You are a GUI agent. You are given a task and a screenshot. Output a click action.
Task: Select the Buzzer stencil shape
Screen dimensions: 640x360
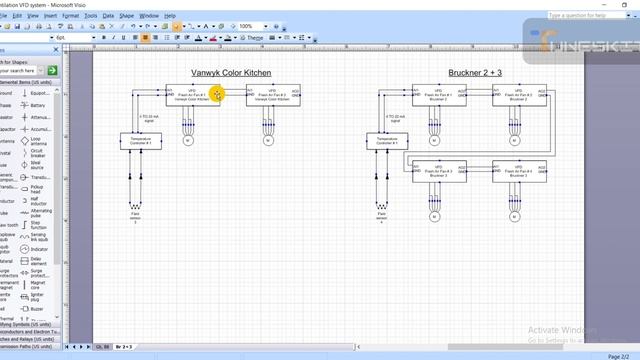(x=32, y=309)
